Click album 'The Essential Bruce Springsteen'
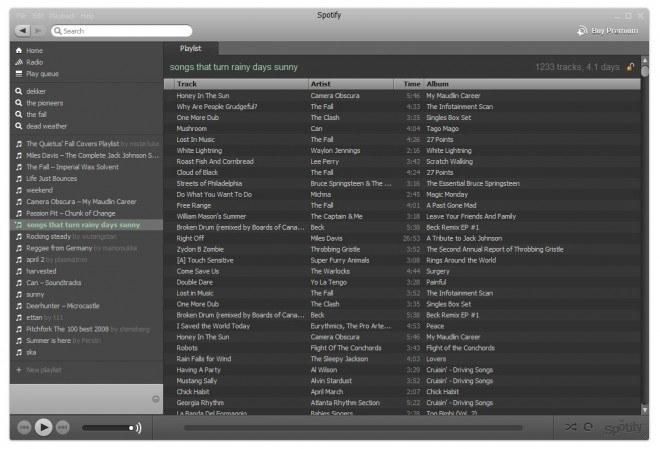Image resolution: width=660 pixels, height=449 pixels. (x=473, y=183)
